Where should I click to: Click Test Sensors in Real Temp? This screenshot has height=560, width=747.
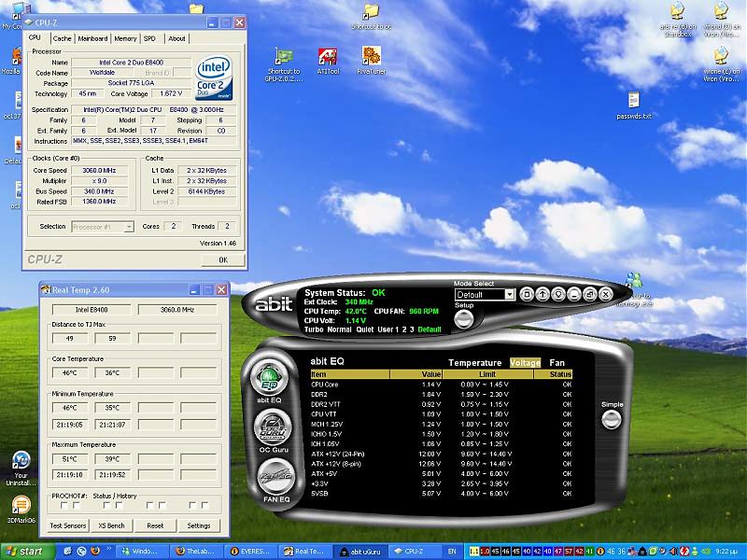point(67,525)
